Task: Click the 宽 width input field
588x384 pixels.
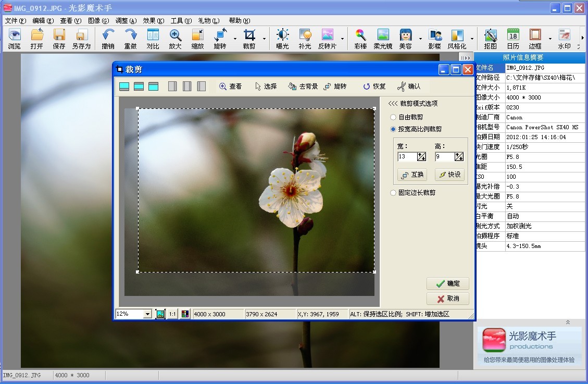Action: pos(407,156)
